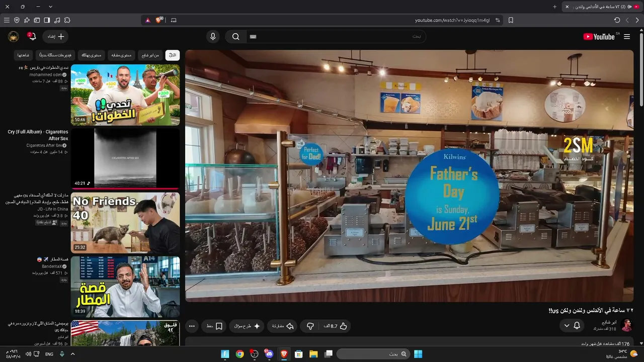Open the Windows Start button
Viewport: 644px width, 362px height.
tap(418, 354)
